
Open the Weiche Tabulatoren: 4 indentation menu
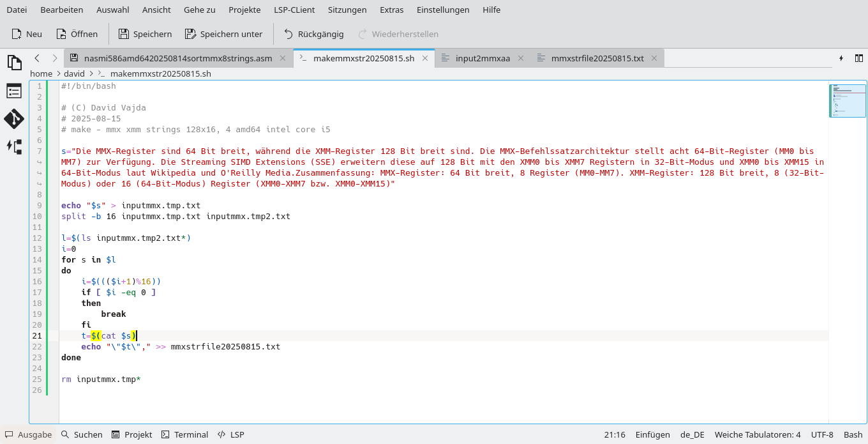pyautogui.click(x=757, y=434)
